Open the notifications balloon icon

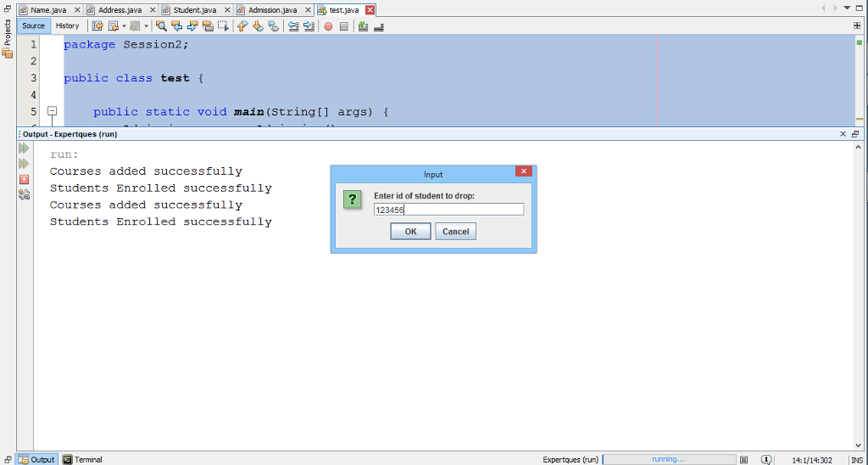click(766, 459)
